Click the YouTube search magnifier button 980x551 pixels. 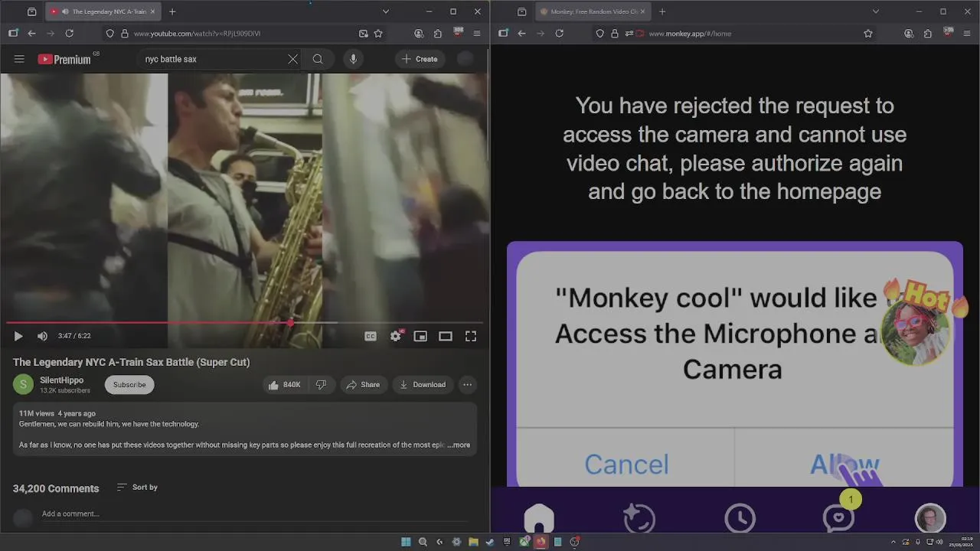318,59
